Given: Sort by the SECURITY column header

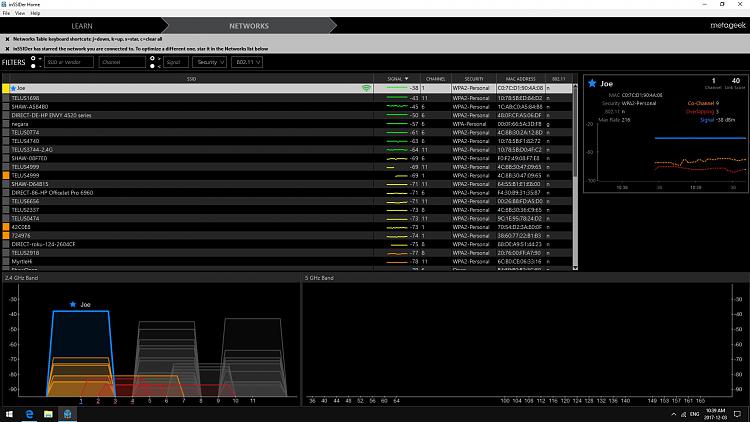Looking at the screenshot, I should pos(474,79).
